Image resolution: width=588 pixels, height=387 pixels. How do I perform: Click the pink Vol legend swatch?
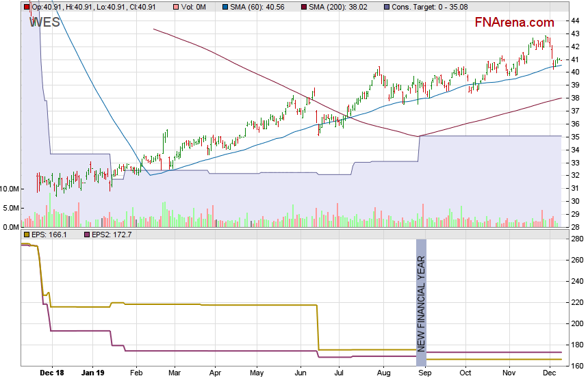(x=177, y=7)
